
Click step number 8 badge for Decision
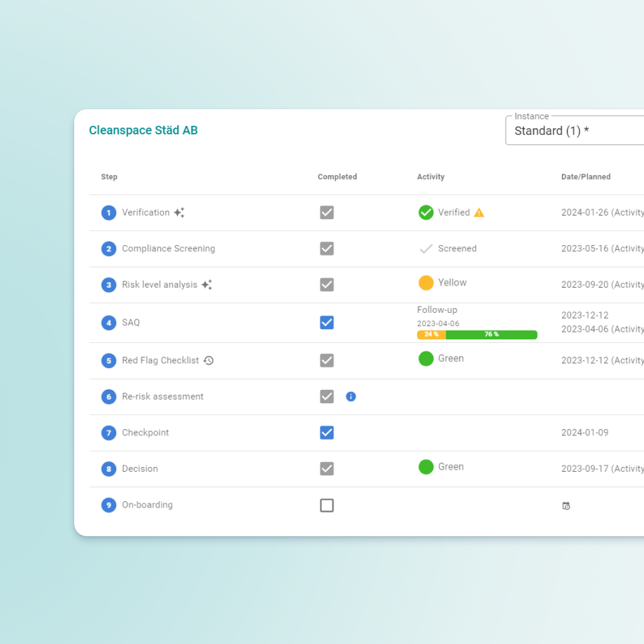click(108, 469)
